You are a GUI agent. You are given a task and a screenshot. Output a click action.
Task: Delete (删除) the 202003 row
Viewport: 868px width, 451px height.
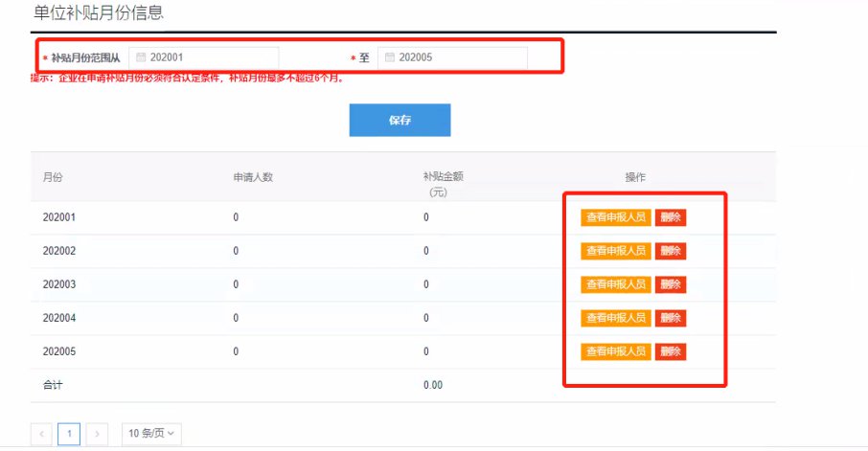(671, 284)
